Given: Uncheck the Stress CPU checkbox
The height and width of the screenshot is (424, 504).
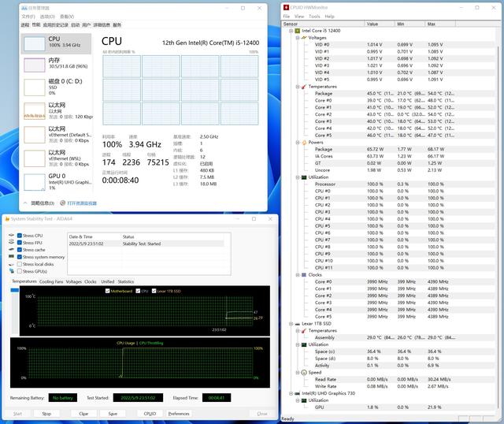Looking at the screenshot, I should tap(19, 236).
